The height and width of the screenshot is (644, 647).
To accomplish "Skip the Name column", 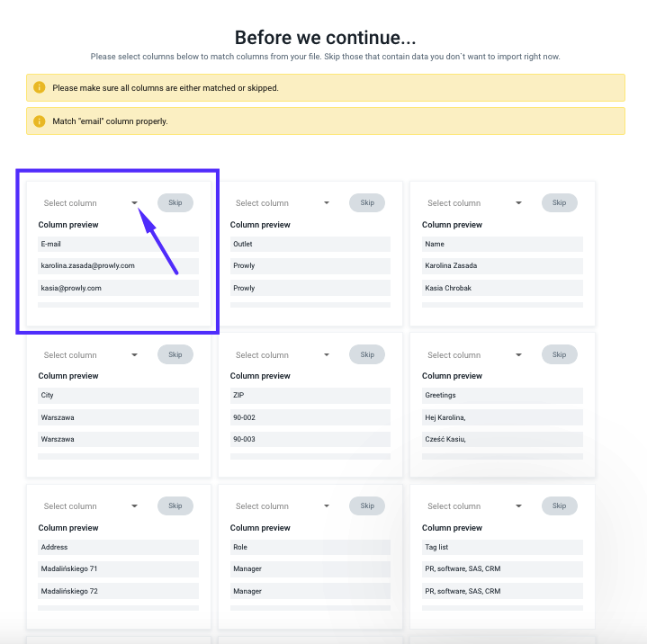I will click(560, 202).
